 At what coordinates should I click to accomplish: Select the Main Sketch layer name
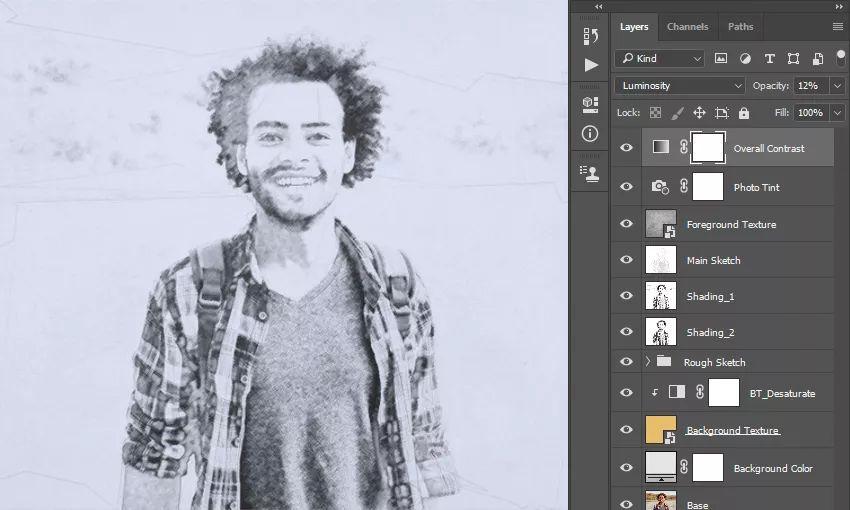point(713,261)
